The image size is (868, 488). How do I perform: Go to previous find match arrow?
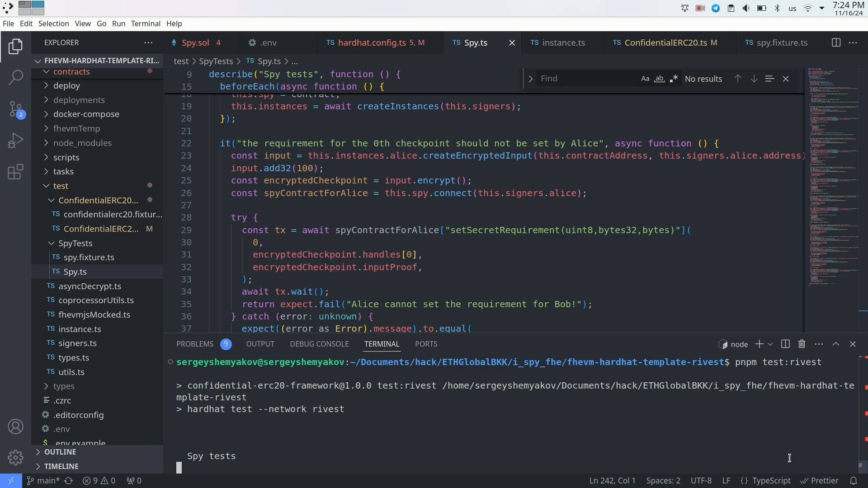(738, 79)
